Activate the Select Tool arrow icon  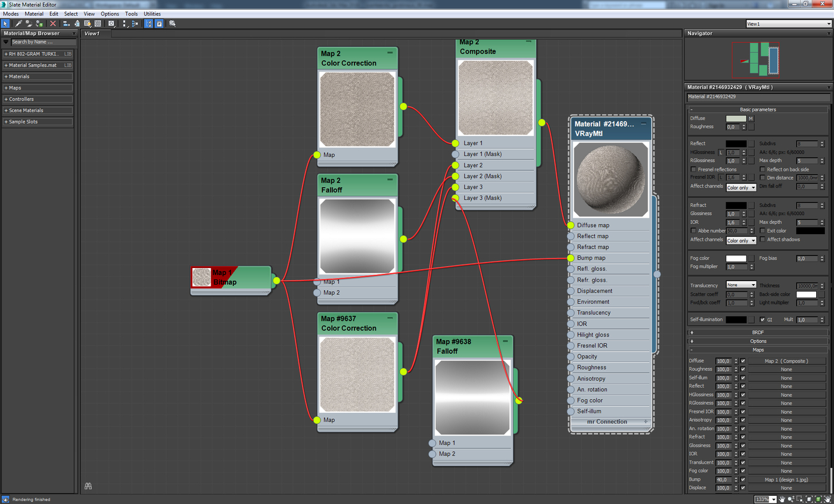tap(5, 24)
